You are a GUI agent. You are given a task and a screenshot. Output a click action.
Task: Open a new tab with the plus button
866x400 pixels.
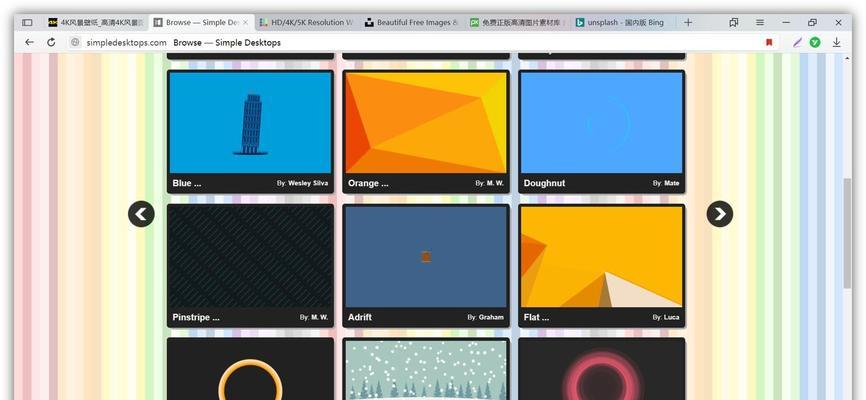(x=688, y=23)
